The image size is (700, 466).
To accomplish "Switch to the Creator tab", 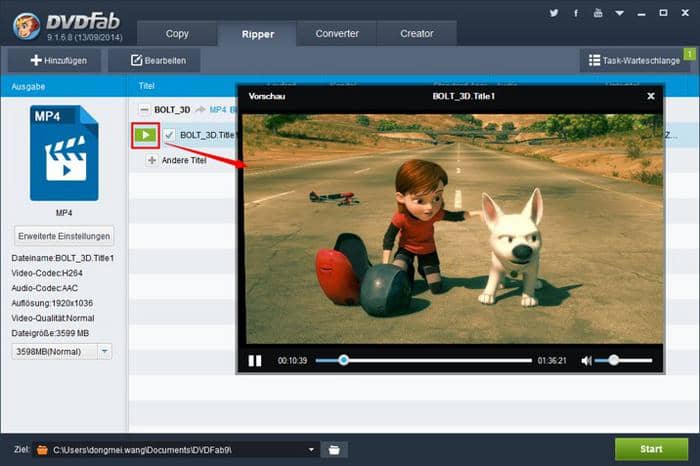I will pos(417,33).
